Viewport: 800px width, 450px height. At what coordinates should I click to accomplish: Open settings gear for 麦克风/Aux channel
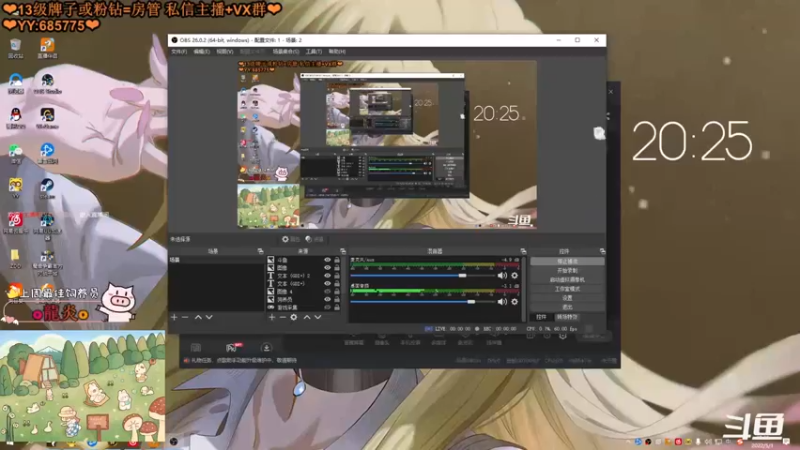(x=514, y=276)
